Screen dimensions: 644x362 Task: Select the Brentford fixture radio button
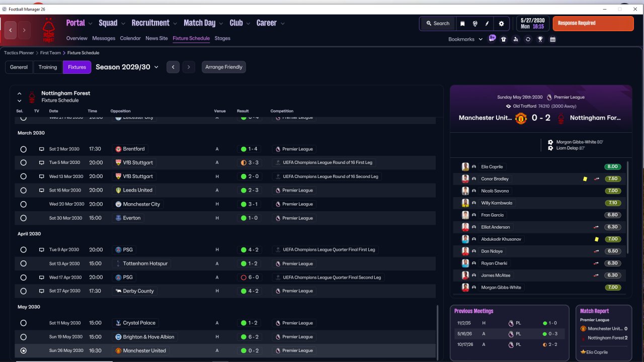(23, 149)
